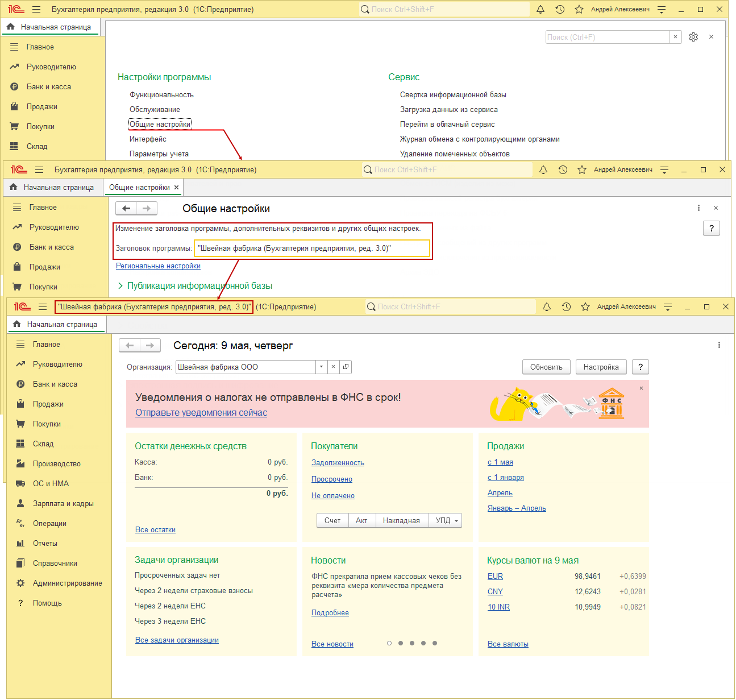The image size is (736, 700).
Task: Select first news carousel dot
Action: pos(389,643)
